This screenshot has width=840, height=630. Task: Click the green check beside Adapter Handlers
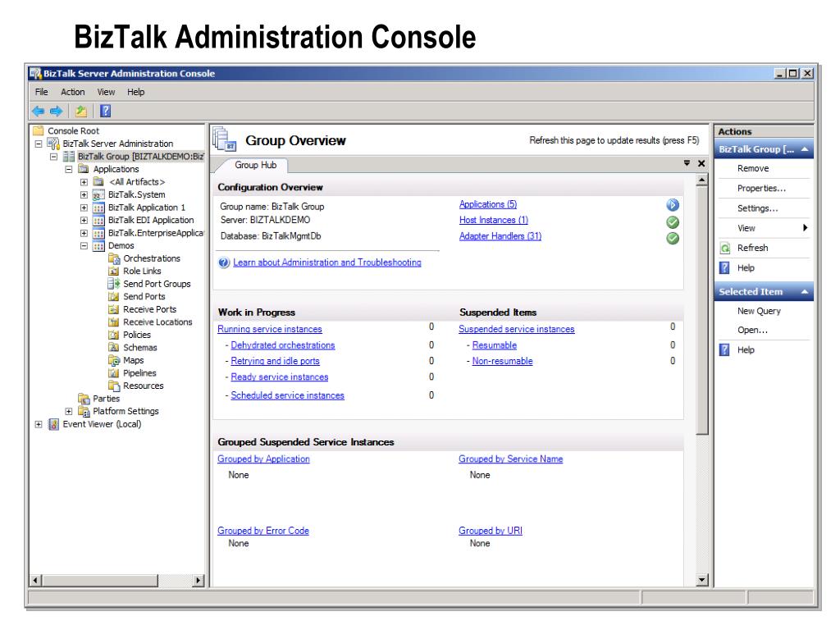click(673, 239)
